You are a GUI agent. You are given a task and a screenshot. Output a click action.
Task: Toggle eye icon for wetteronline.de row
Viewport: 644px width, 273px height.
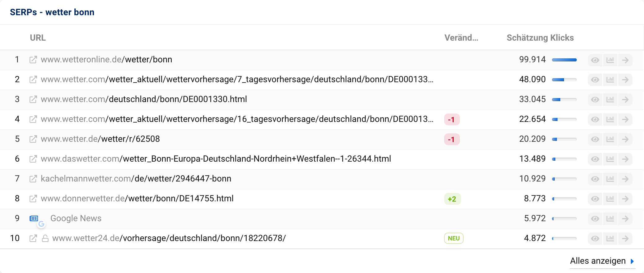[x=595, y=60]
